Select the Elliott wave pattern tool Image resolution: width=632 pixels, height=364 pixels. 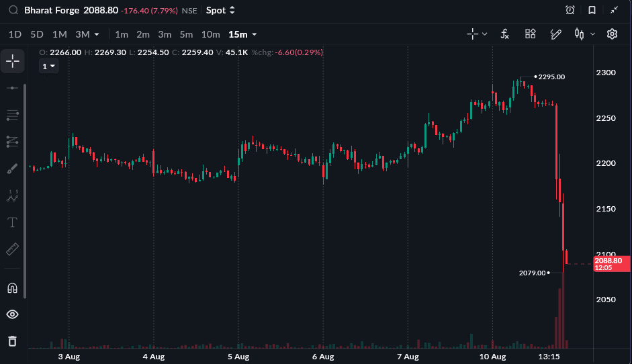pyautogui.click(x=13, y=196)
